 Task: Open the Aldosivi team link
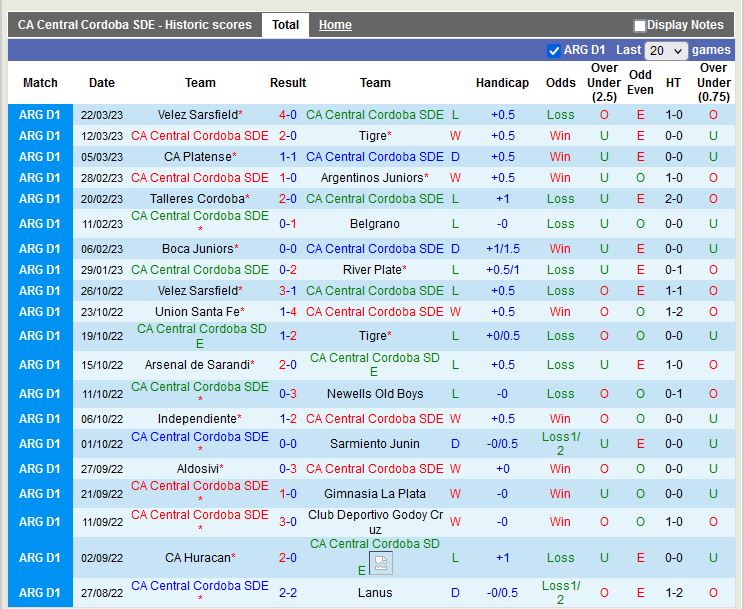click(x=197, y=469)
